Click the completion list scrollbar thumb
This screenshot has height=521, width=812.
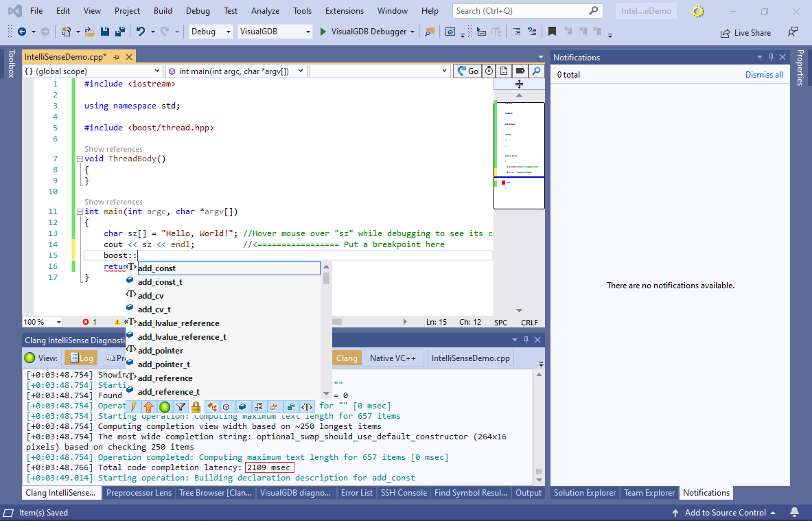[326, 278]
